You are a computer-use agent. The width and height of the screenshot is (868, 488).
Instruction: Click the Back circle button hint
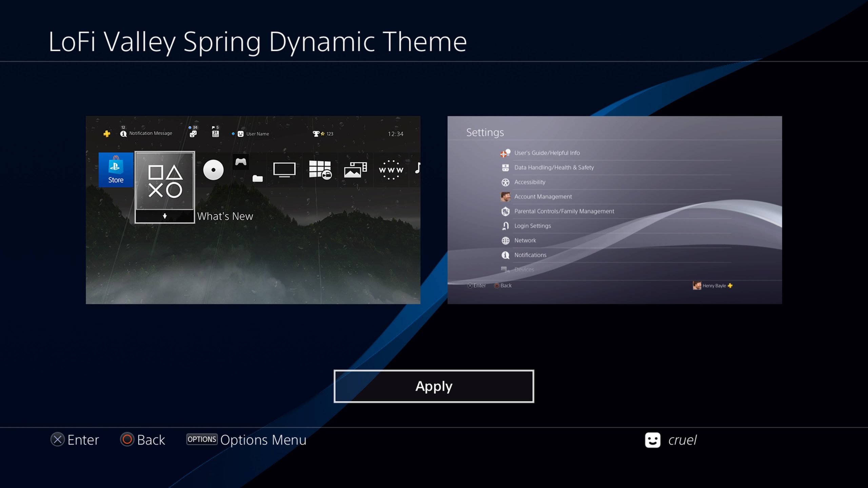pos(127,440)
